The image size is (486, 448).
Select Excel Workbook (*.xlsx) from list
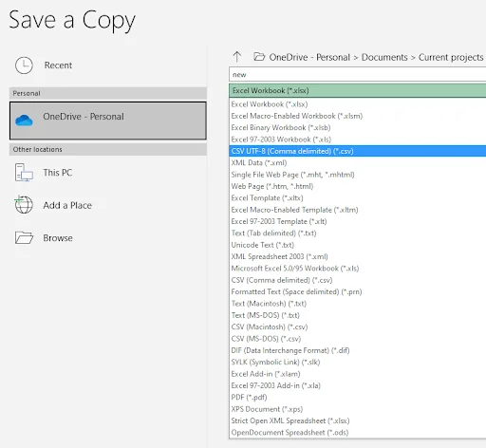[358, 104]
